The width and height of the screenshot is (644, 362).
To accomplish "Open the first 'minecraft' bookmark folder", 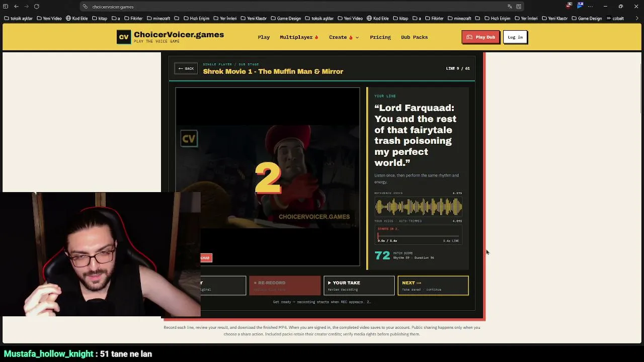I will click(158, 19).
